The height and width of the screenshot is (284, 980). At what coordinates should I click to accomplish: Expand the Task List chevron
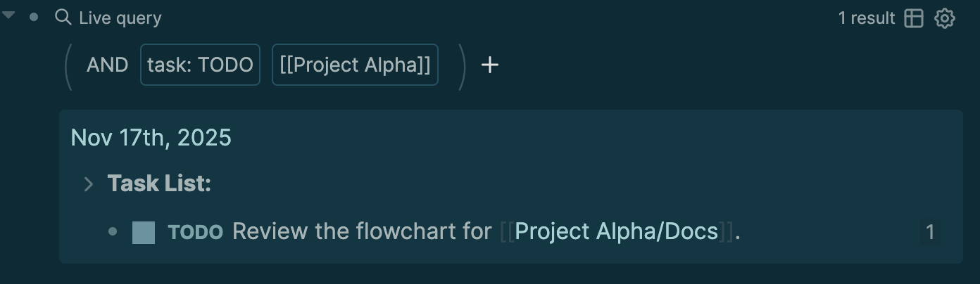pyautogui.click(x=89, y=184)
